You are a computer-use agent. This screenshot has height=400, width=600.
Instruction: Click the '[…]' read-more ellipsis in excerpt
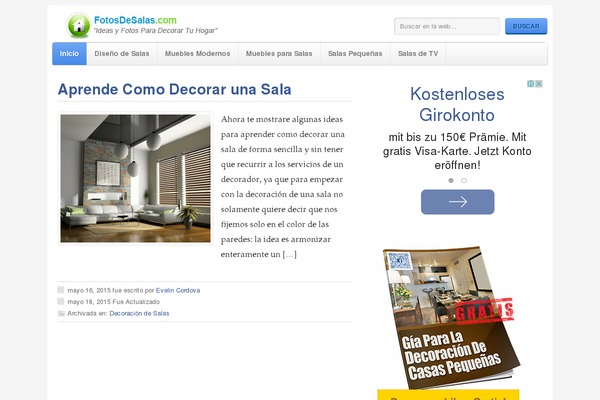[290, 254]
